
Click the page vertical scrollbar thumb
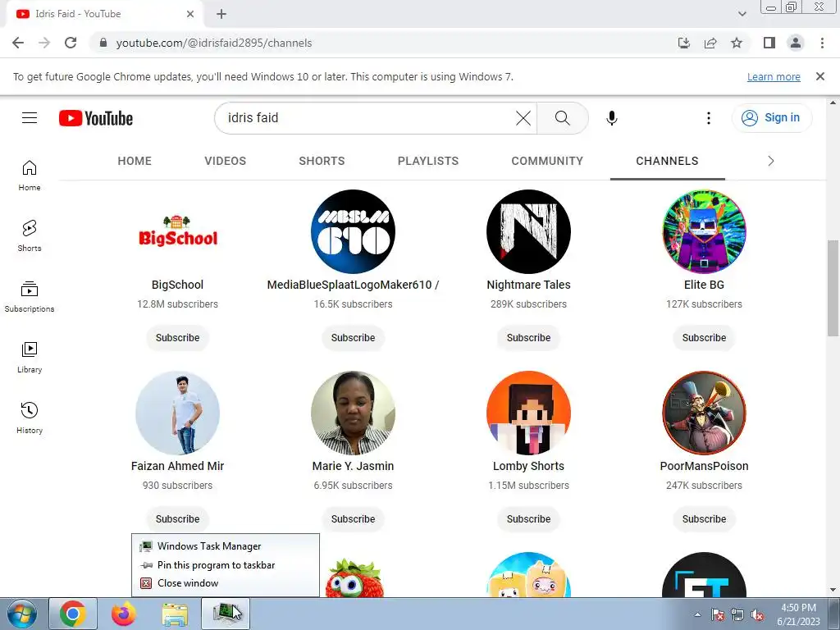pos(833,288)
